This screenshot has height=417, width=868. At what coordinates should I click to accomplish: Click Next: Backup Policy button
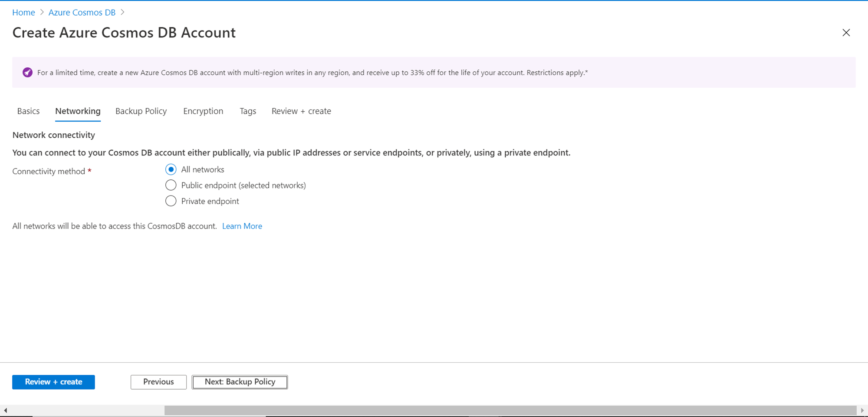240,382
